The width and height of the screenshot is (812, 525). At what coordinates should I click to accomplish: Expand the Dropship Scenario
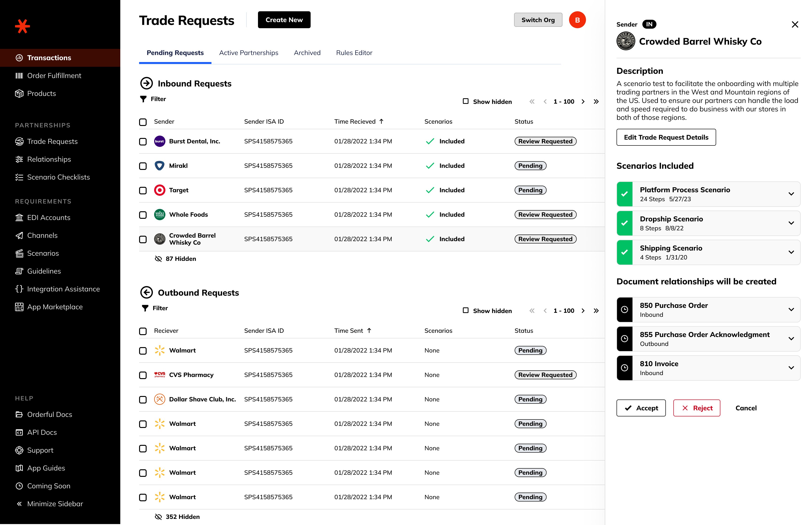[x=791, y=223]
